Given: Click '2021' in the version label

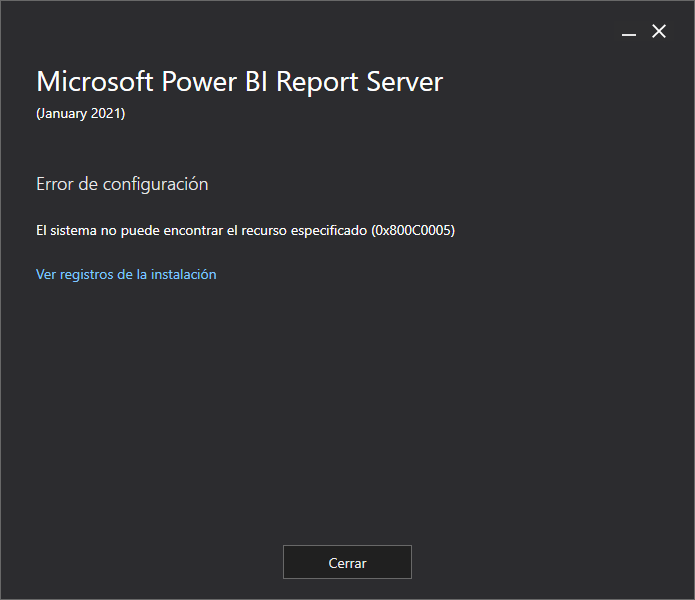Looking at the screenshot, I should pos(104,114).
